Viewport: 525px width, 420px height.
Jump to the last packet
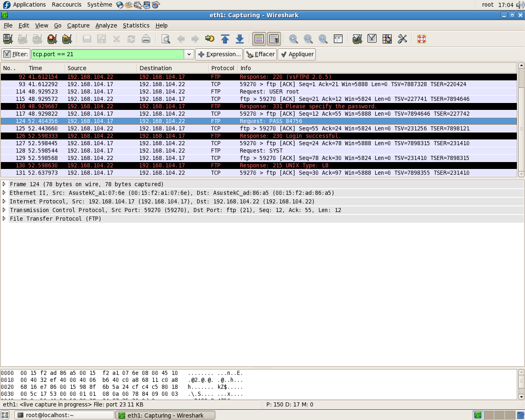tap(240, 39)
